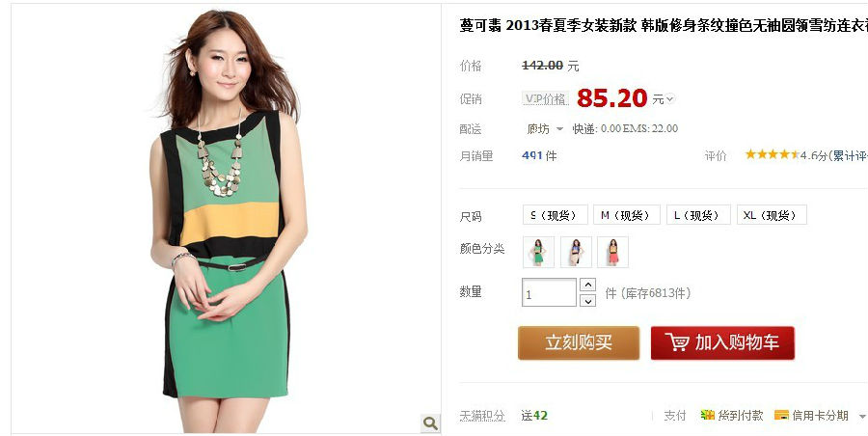Click the magnifier zoom icon on product image

click(430, 422)
